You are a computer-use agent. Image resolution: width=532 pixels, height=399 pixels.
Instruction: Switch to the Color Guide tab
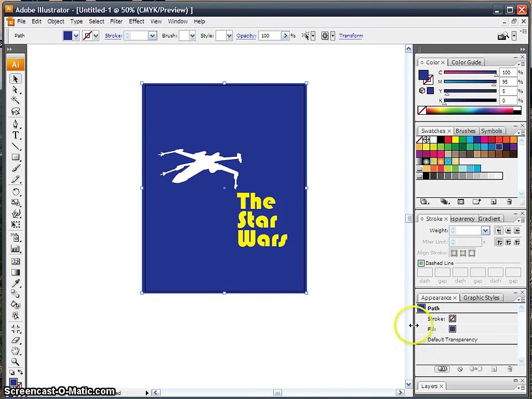[466, 62]
